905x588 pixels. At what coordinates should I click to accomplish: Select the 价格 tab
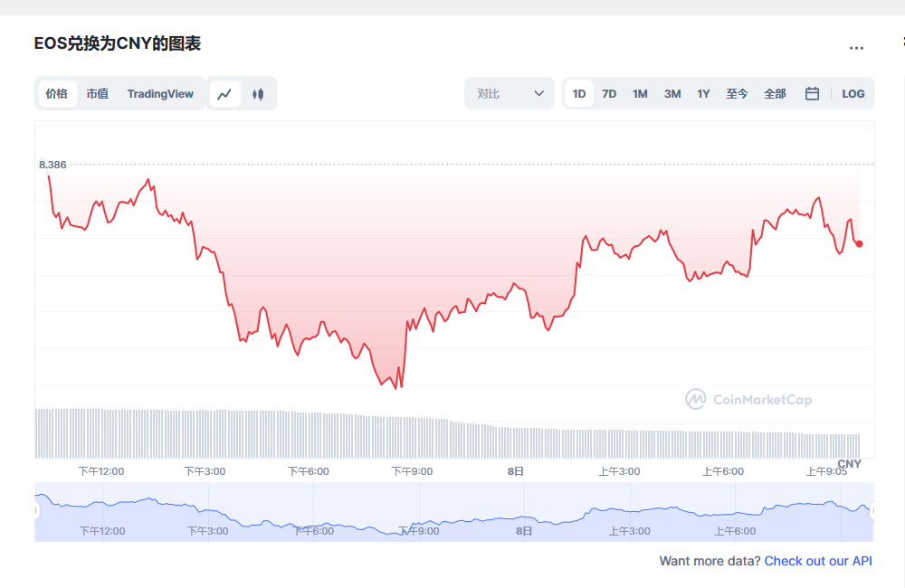click(x=57, y=93)
